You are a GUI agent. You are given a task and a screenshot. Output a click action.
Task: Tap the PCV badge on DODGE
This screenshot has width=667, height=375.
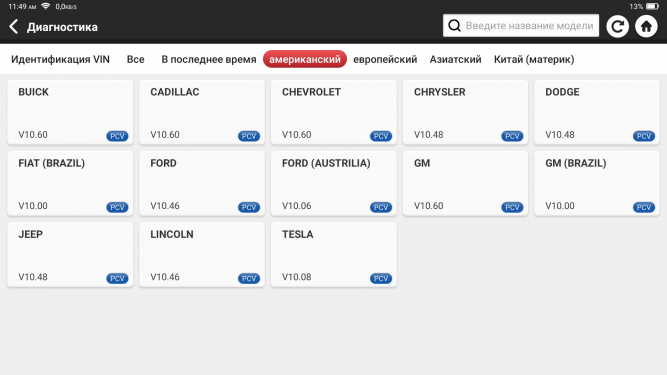pos(644,136)
